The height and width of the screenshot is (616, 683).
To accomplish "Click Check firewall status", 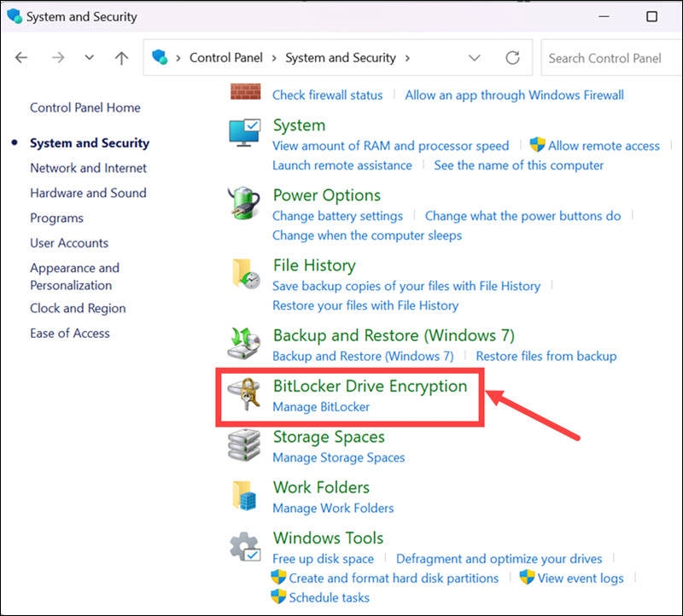I will coord(327,95).
